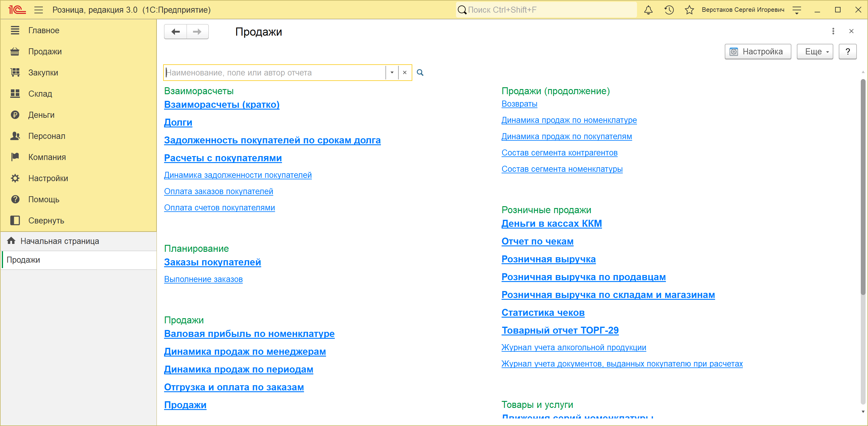Open Оплата счетов покупателями report
Screen dimensions: 868x426
(219, 208)
